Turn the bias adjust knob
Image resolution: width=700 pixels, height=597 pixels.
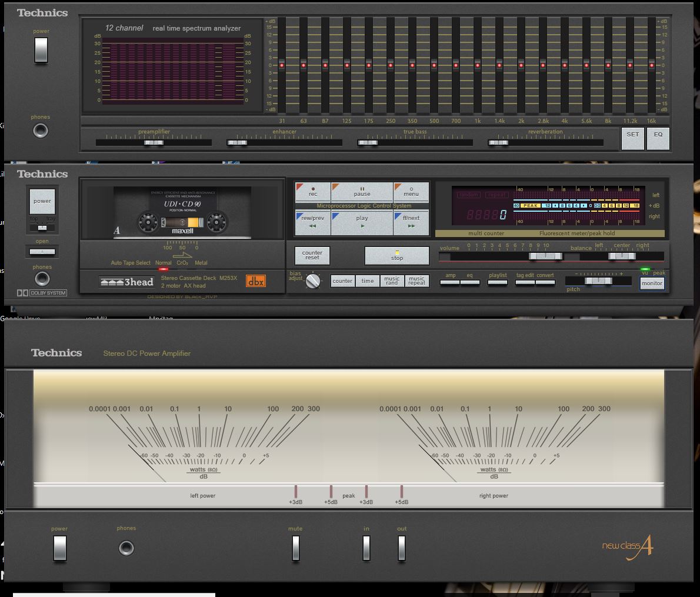[313, 281]
